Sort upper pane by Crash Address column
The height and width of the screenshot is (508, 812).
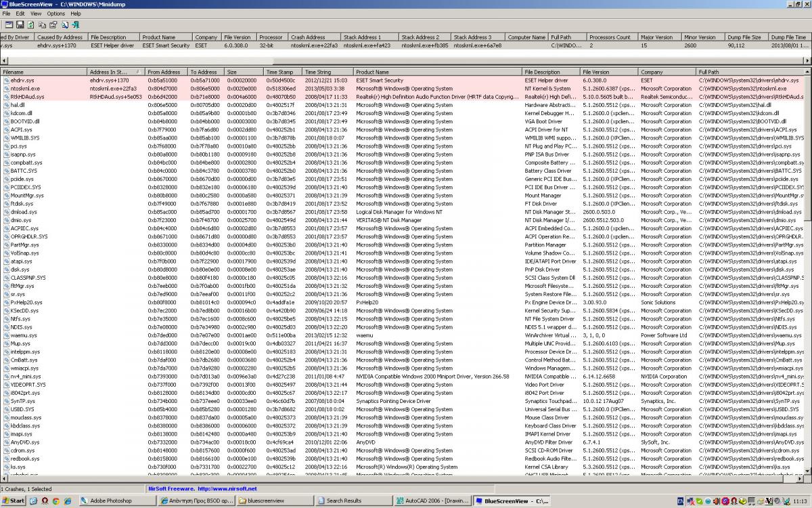314,37
